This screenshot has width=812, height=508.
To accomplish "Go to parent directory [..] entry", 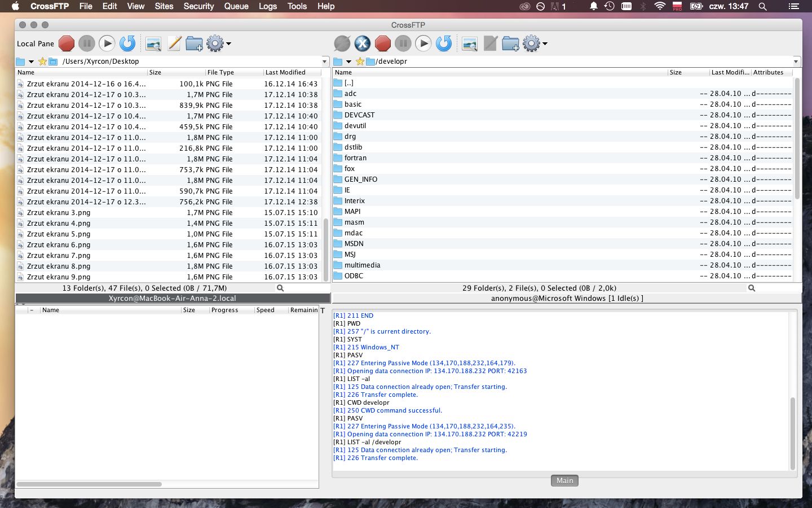I will tap(349, 83).
